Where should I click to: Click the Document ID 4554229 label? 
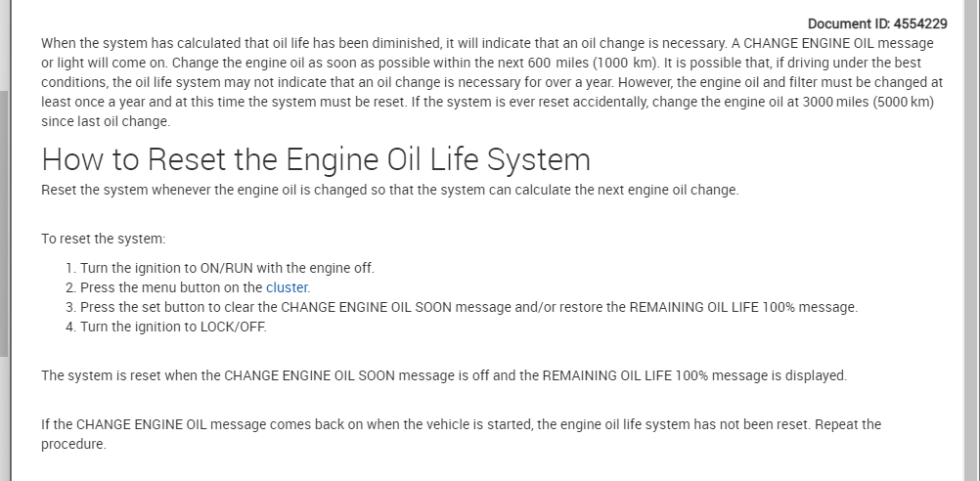point(876,23)
